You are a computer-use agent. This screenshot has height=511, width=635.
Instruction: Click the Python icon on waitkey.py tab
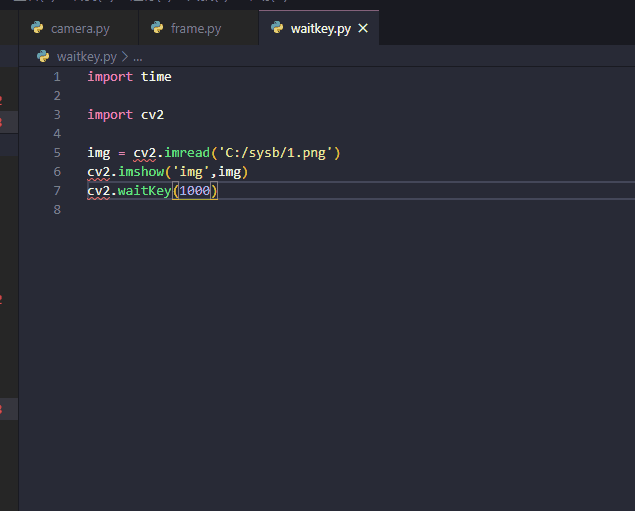(277, 28)
